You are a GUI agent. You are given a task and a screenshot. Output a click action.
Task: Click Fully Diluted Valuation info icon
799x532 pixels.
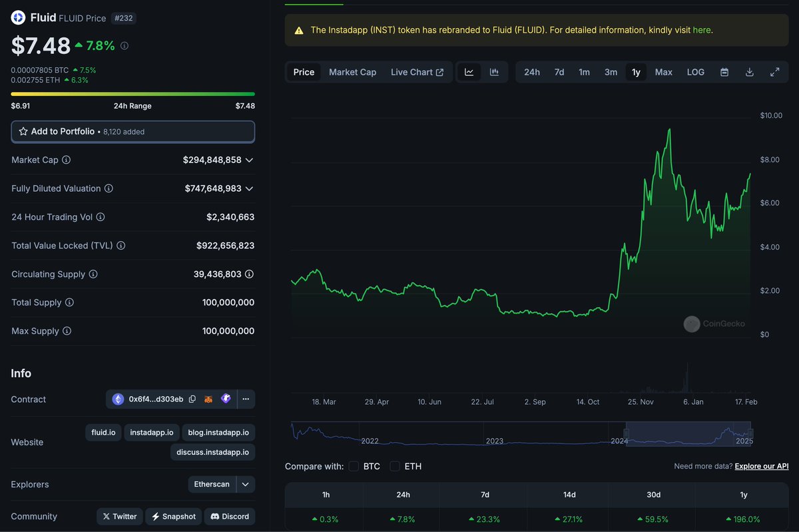109,188
